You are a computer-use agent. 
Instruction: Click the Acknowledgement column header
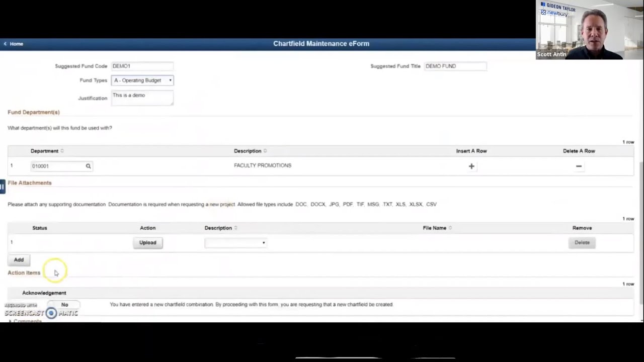(x=44, y=293)
